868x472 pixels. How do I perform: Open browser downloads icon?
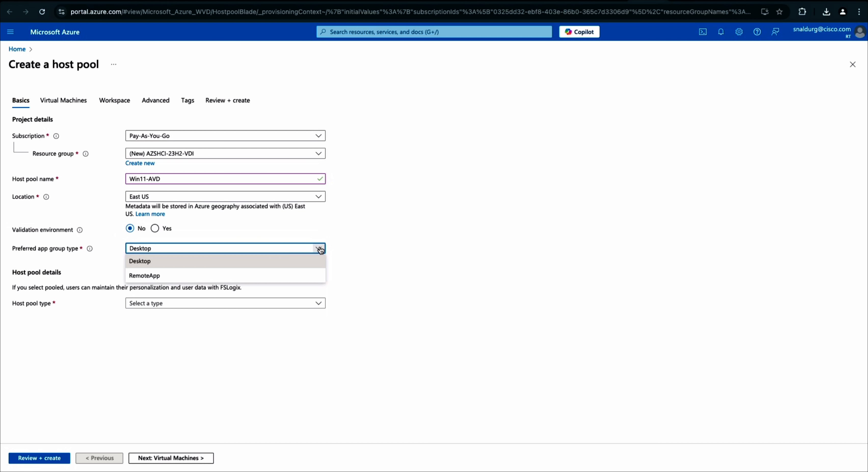[826, 12]
